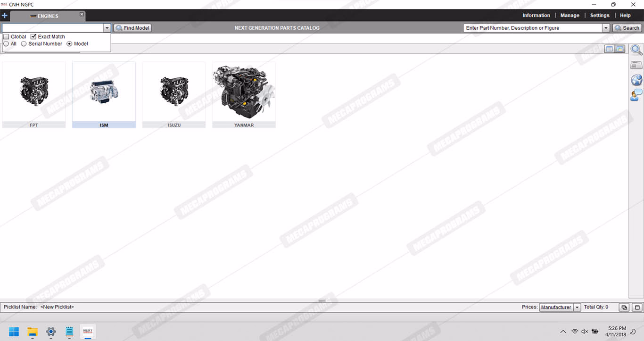
Task: Uncheck the Exact Match checkbox
Action: coord(33,37)
